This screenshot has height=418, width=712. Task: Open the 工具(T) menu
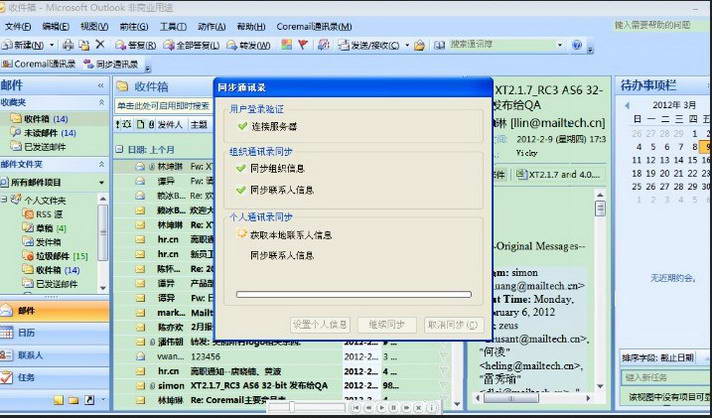pos(173,26)
